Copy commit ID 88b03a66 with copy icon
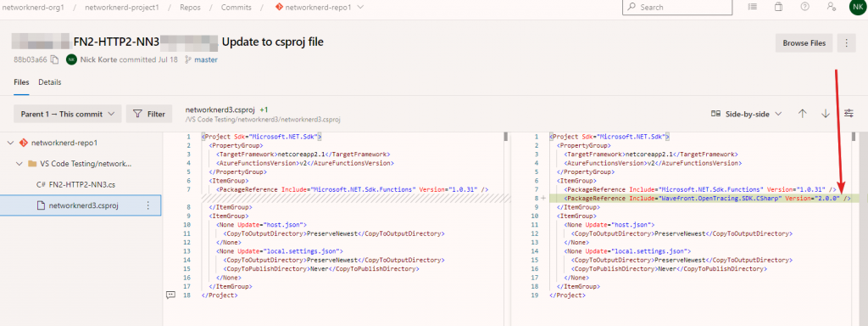This screenshot has width=868, height=326. (54, 59)
